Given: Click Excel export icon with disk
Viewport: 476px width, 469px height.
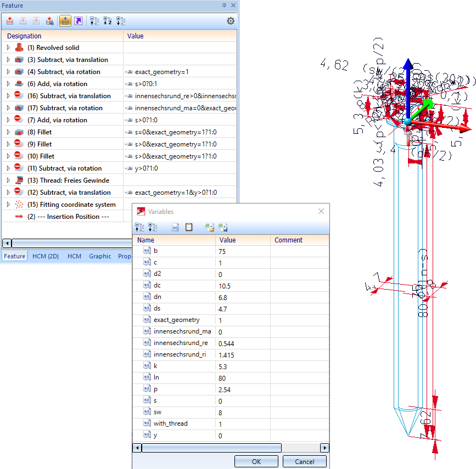Looking at the screenshot, I should pos(222,227).
